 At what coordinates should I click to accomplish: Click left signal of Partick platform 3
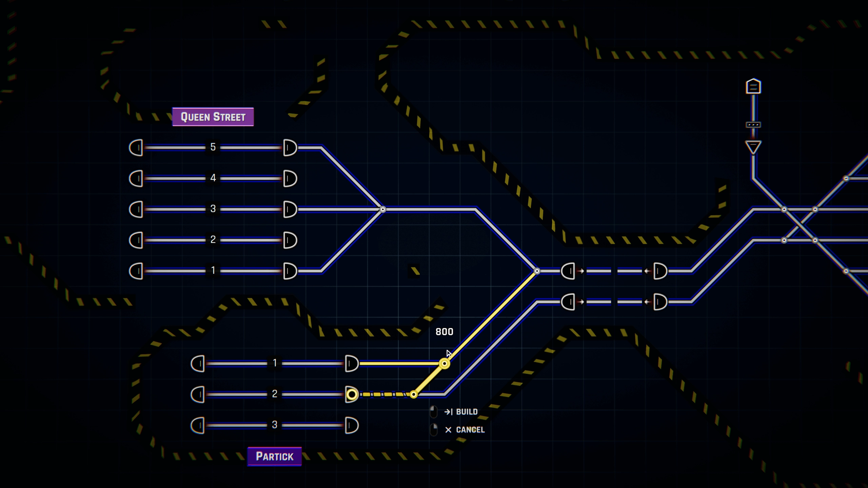(198, 425)
